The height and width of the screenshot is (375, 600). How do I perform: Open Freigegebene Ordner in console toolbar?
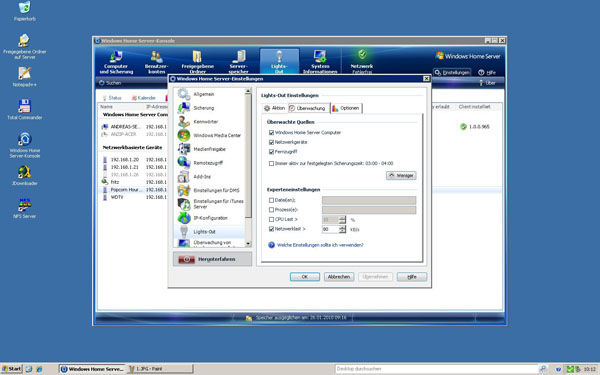click(197, 62)
